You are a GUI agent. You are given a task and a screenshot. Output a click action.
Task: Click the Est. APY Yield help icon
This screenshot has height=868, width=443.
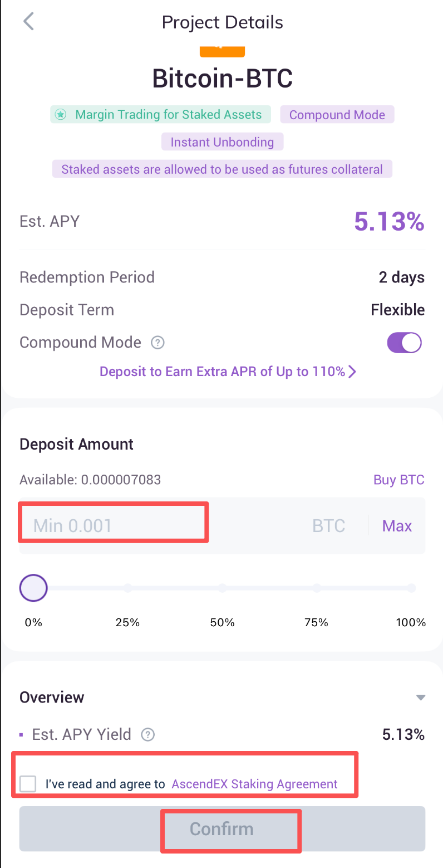click(148, 735)
